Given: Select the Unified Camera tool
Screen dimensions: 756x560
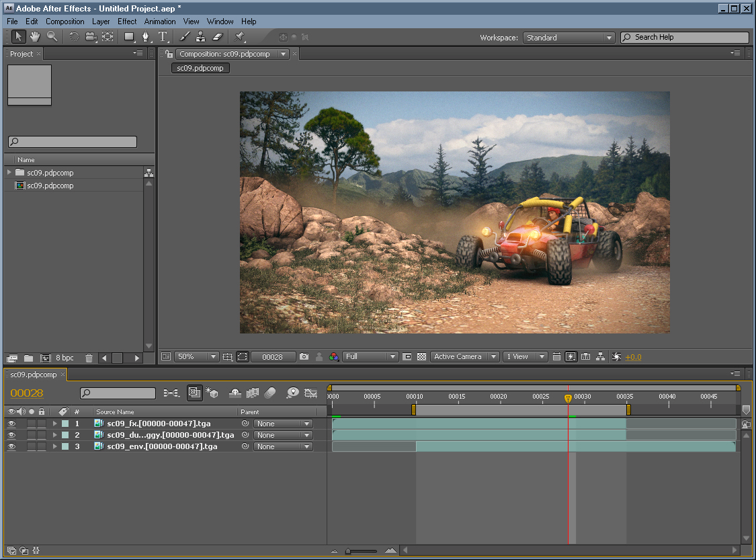Looking at the screenshot, I should 91,37.
